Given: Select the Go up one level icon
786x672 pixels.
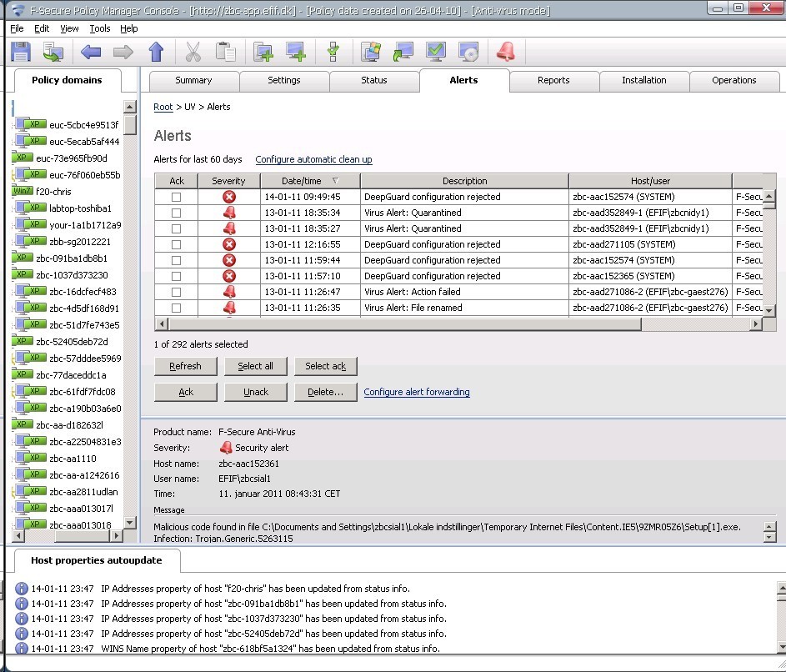Looking at the screenshot, I should 157,52.
